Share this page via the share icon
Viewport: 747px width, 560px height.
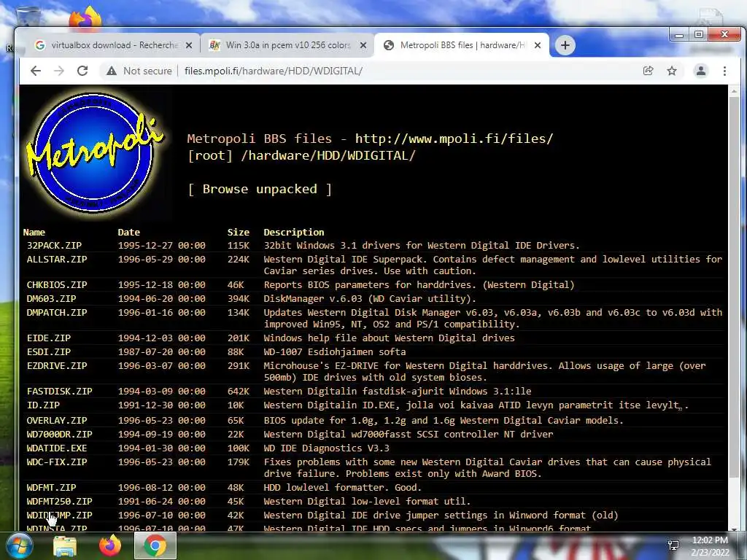tap(648, 71)
